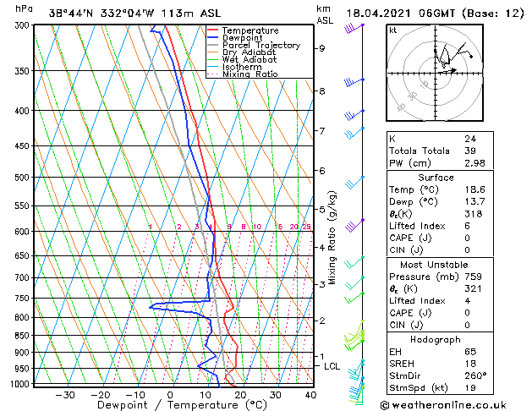
Task: Click the LCL marker label
Action: tap(332, 366)
